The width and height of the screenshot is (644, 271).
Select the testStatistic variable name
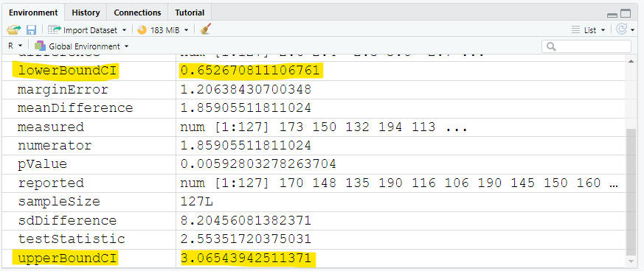point(71,239)
